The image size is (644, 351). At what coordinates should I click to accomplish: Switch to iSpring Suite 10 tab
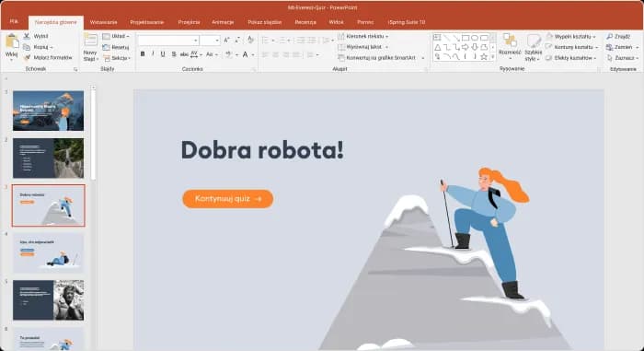(407, 22)
